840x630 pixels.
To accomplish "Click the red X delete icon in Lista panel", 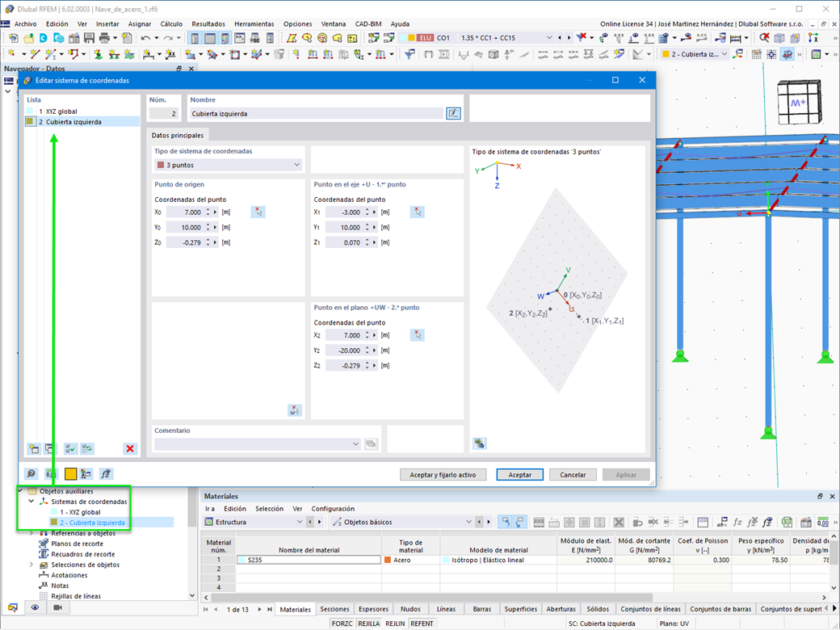I will click(130, 448).
